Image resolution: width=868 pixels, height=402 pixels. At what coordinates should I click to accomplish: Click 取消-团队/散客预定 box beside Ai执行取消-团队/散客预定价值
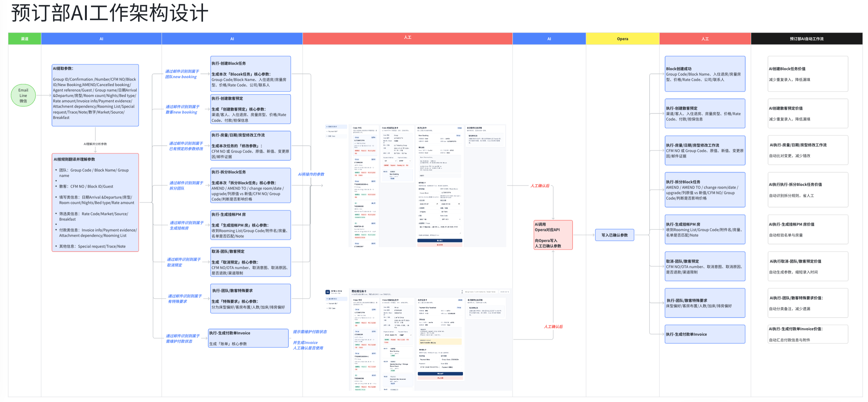point(705,266)
